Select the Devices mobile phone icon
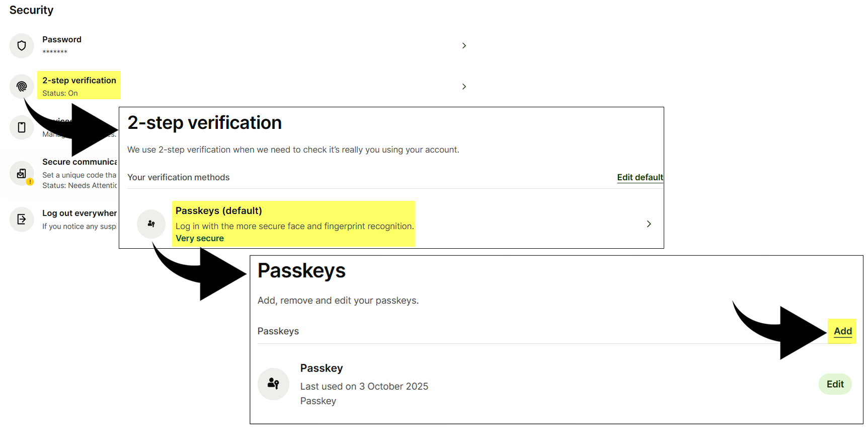Image resolution: width=868 pixels, height=428 pixels. (x=21, y=127)
